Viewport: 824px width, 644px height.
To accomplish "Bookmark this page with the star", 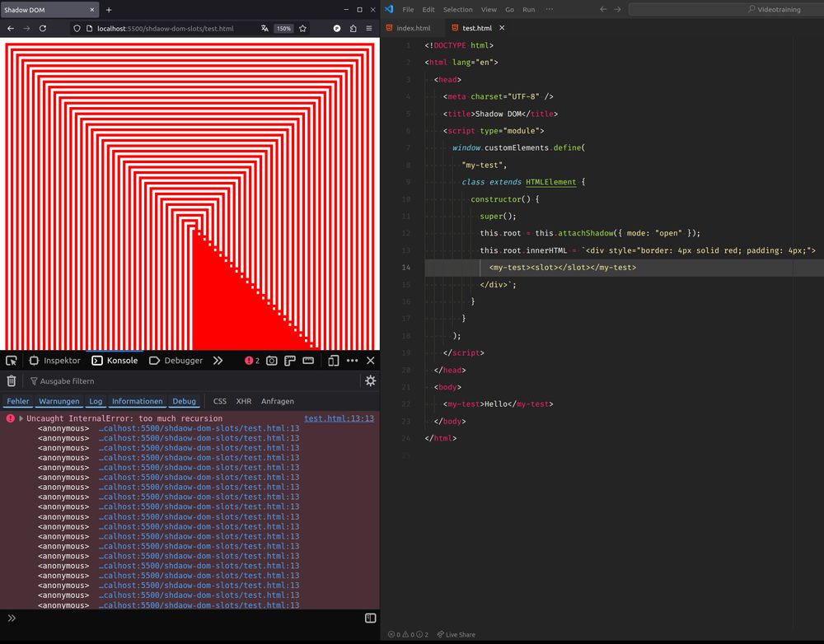I will click(x=302, y=28).
